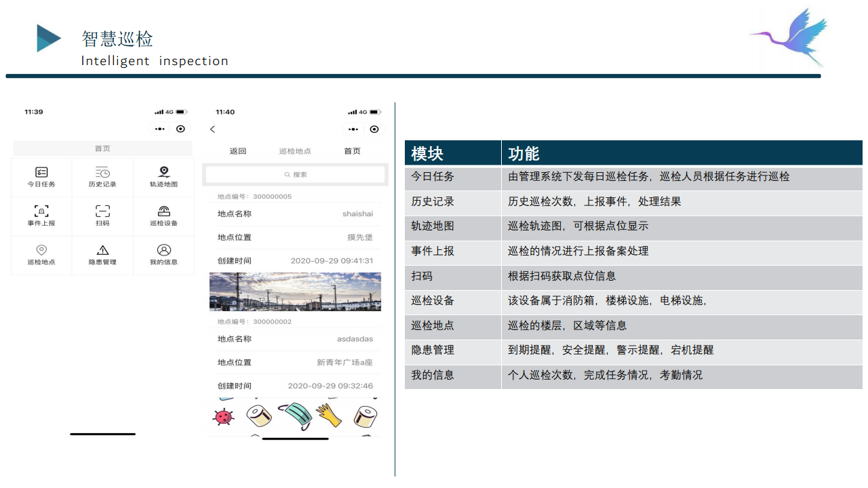Image resolution: width=868 pixels, height=488 pixels.
Task: Click the 搜索 search input field
Action: (x=295, y=175)
